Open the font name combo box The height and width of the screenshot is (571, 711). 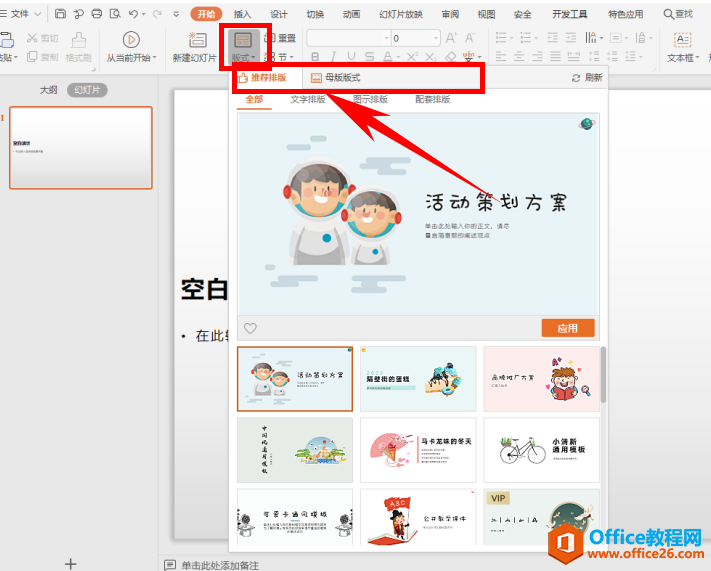[348, 38]
